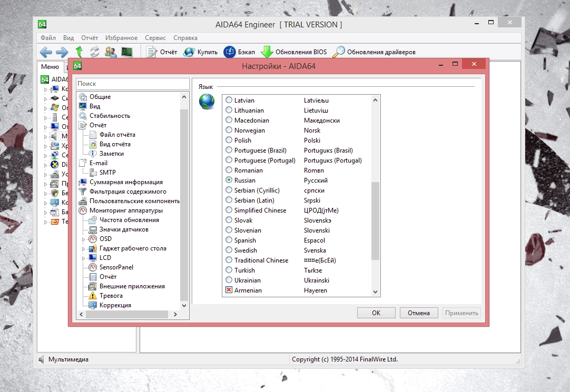Open the Избранное menu

121,38
